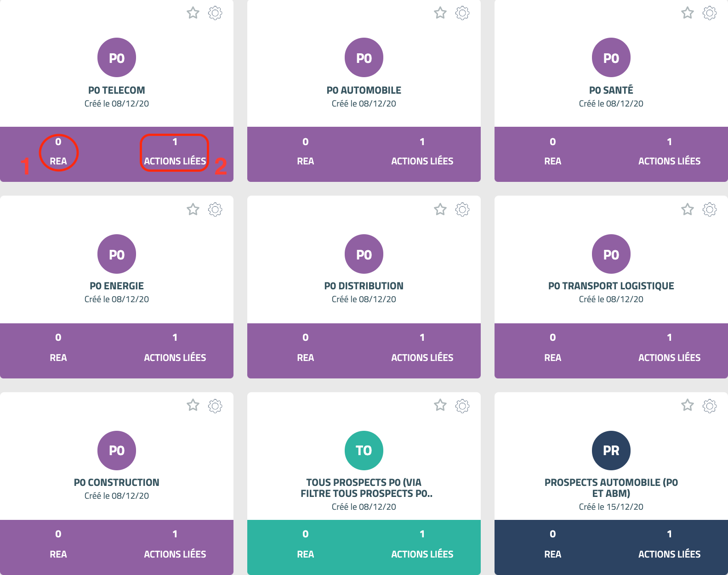Open the PO CONSTRUCTION settings gear
728x575 pixels.
(x=215, y=406)
